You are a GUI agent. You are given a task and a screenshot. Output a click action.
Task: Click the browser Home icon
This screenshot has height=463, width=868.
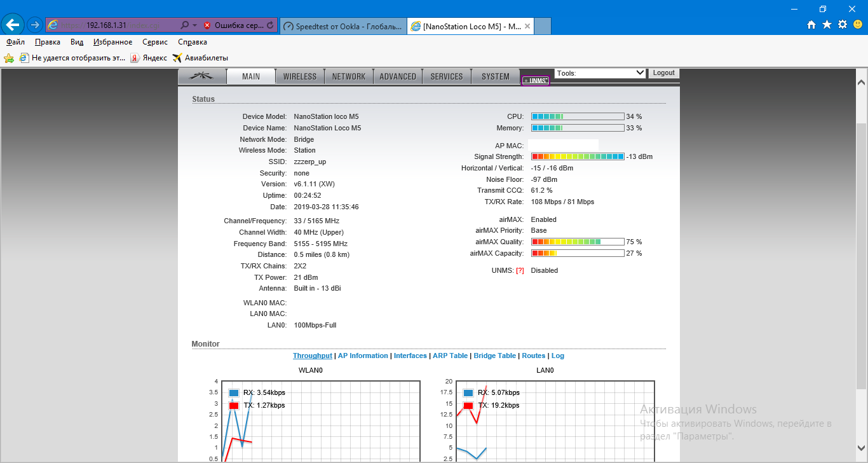[811, 25]
